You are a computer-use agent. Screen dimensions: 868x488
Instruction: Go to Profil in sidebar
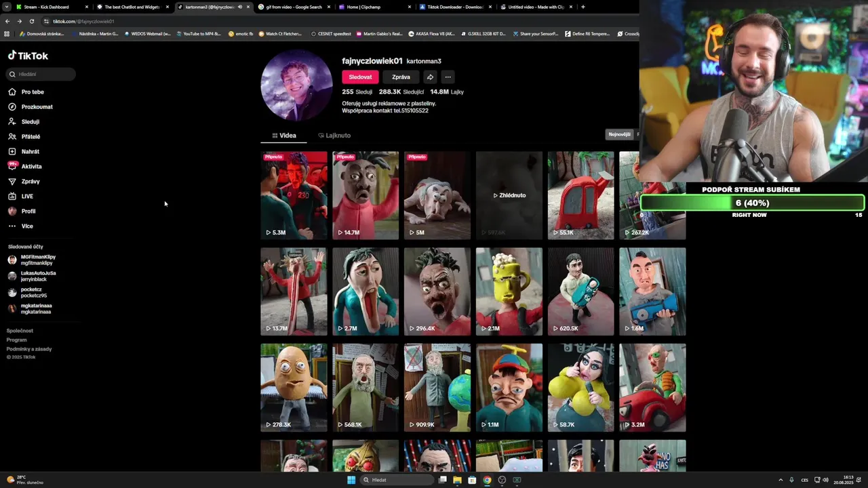22,211
